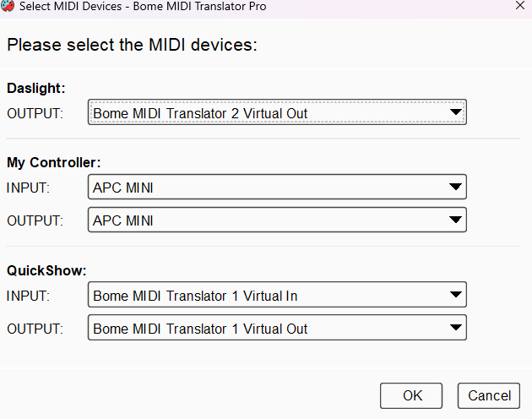Click the Bome MIDI Translator title bar icon
Viewport: 532px width, 419px height.
pos(8,5)
